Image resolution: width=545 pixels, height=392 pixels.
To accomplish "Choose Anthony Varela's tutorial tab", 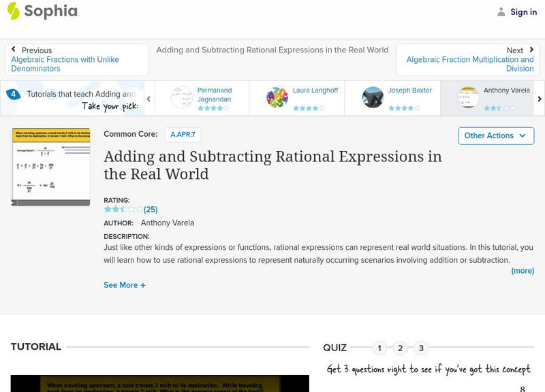I will click(487, 97).
